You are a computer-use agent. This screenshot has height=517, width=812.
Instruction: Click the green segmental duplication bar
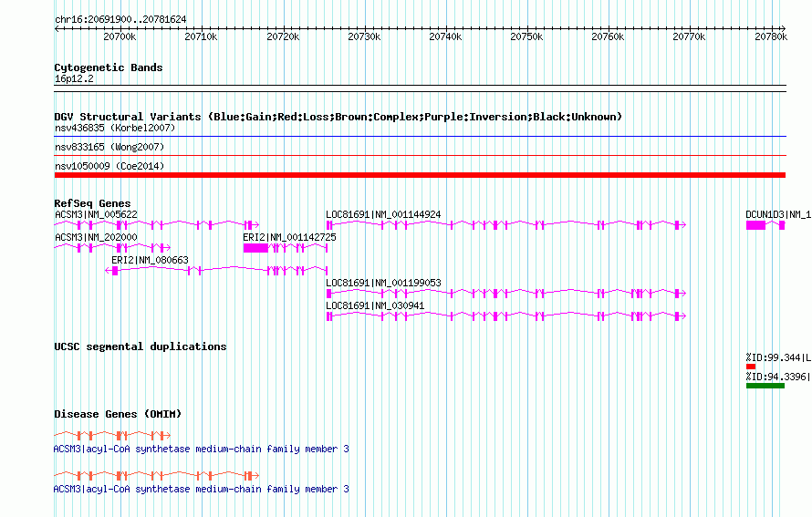point(765,386)
